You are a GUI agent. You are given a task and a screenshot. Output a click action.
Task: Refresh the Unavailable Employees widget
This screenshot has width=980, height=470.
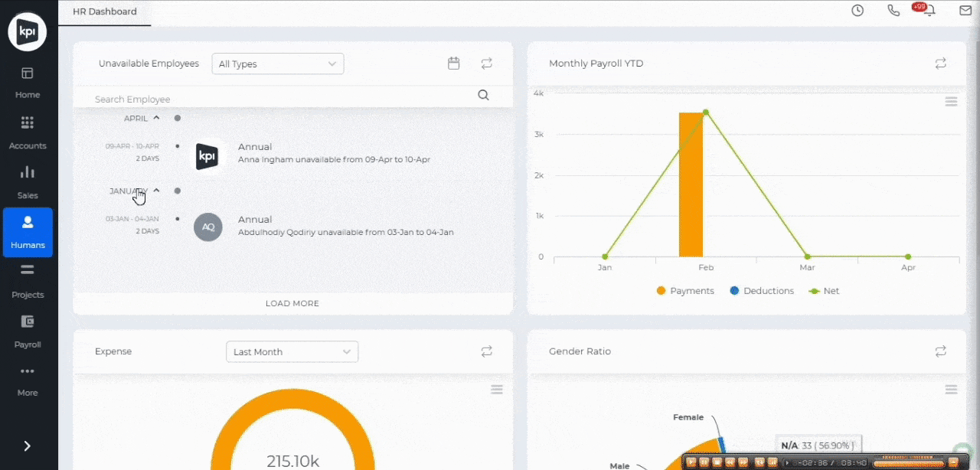pos(486,64)
